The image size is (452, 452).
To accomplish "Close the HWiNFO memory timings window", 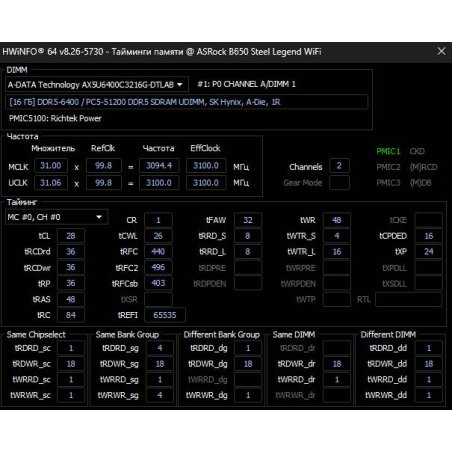I will [441, 51].
